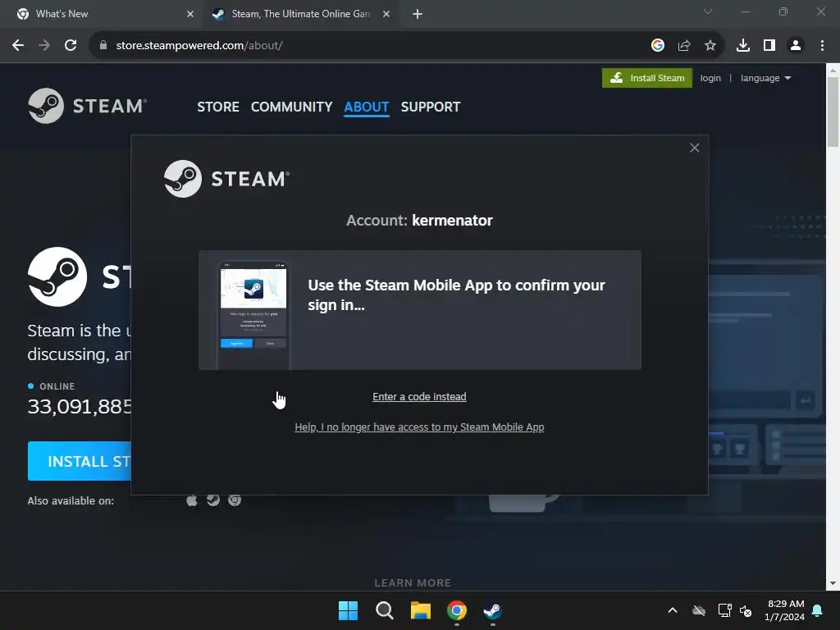Click Enter a code instead link
The image size is (840, 630).
coord(419,397)
